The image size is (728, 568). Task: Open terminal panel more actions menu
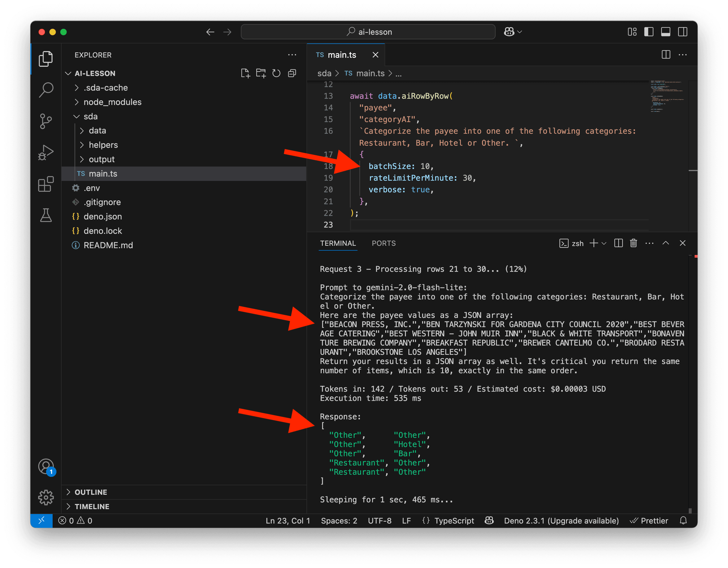click(649, 243)
